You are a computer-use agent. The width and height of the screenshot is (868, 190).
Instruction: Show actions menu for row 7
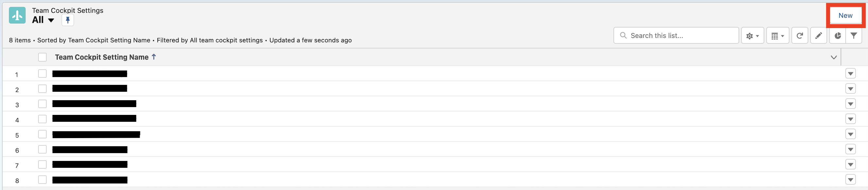[850, 165]
